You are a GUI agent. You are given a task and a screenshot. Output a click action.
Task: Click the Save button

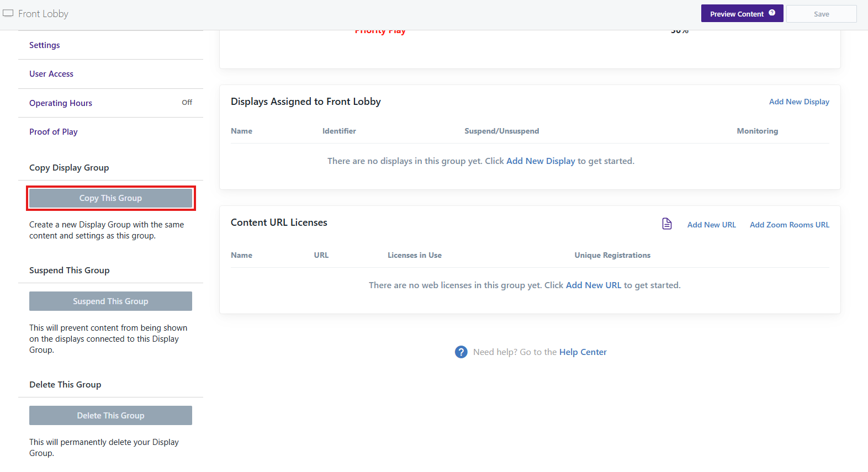821,14
